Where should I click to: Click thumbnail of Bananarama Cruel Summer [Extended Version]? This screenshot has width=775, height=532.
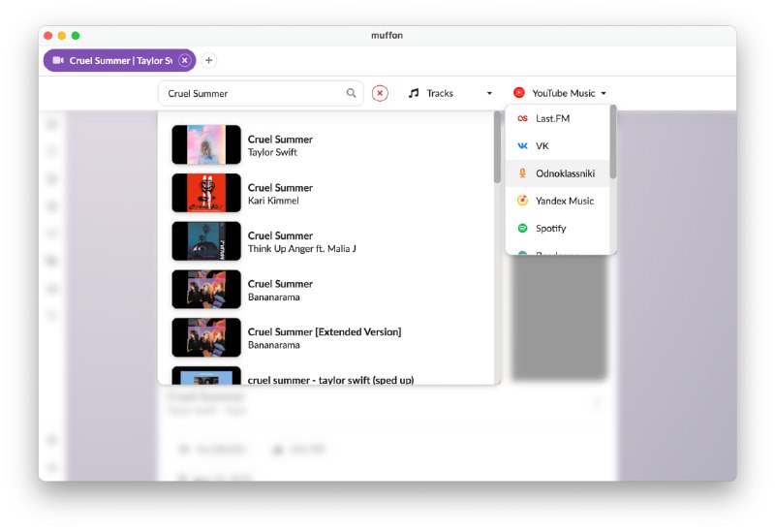(206, 337)
